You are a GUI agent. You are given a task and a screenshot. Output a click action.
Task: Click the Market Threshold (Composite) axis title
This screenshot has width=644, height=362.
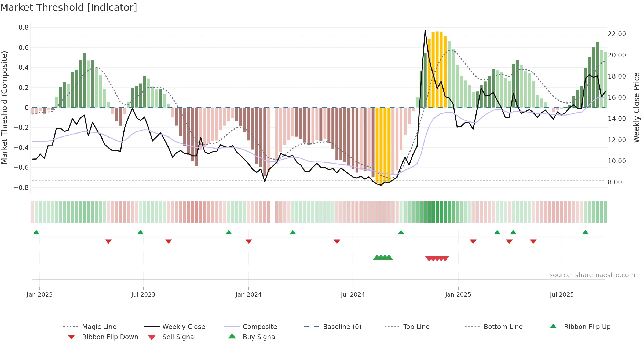click(x=4, y=108)
